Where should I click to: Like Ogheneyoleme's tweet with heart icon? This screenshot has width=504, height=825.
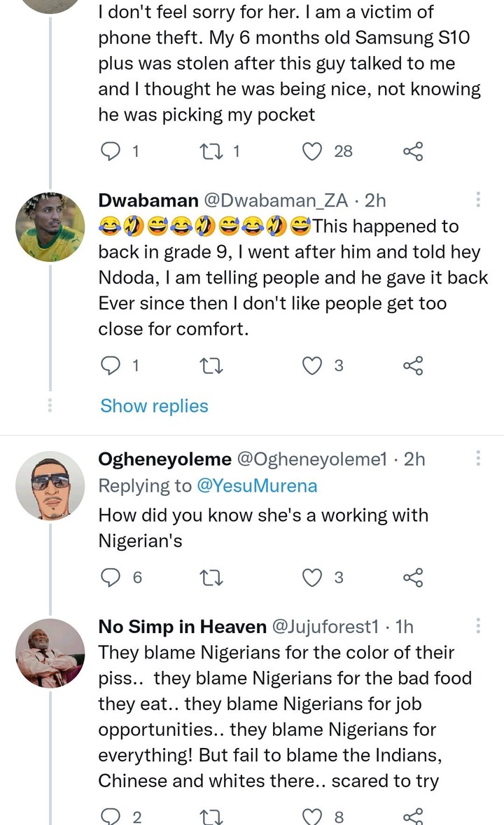point(313,577)
